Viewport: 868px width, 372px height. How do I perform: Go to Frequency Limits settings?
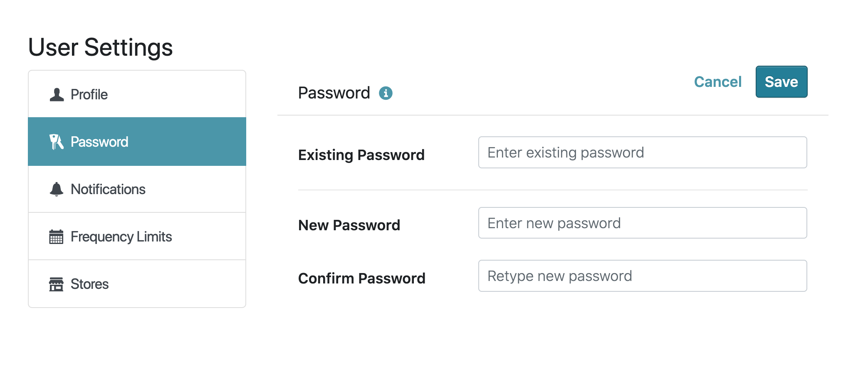click(x=137, y=237)
